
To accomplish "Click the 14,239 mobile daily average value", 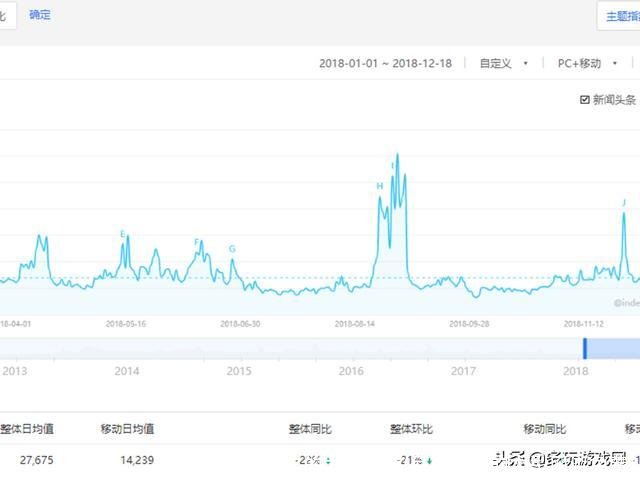I will click(137, 460).
